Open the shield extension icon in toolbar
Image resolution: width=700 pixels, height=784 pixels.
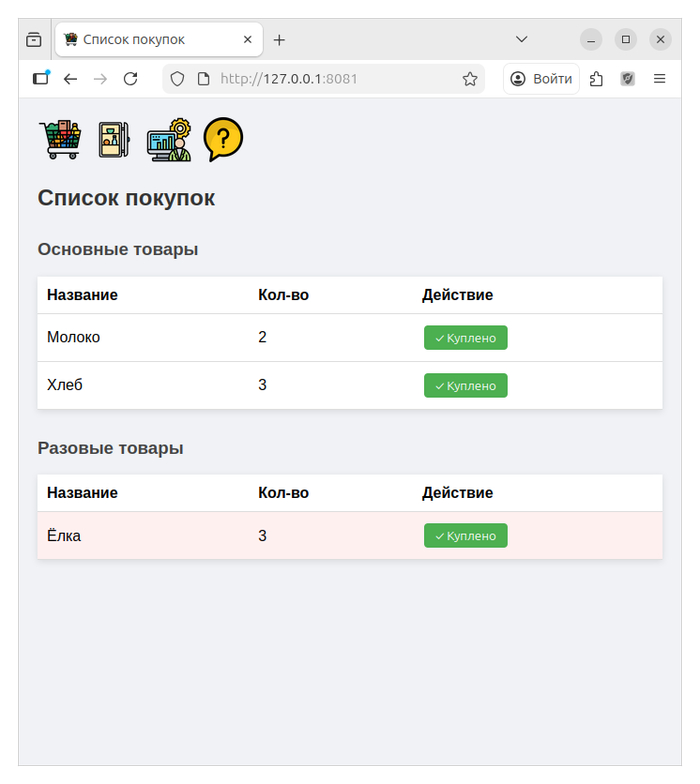click(x=628, y=79)
